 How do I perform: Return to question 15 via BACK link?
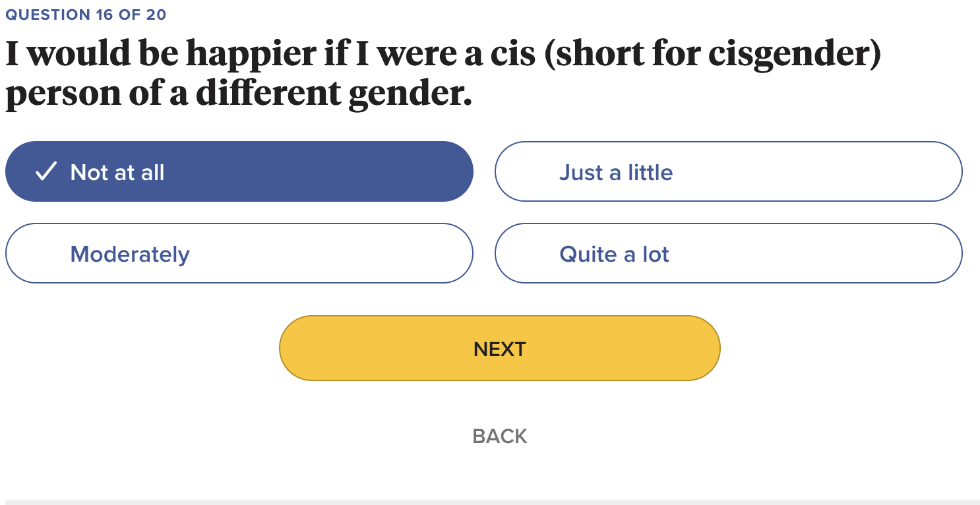[x=499, y=436]
